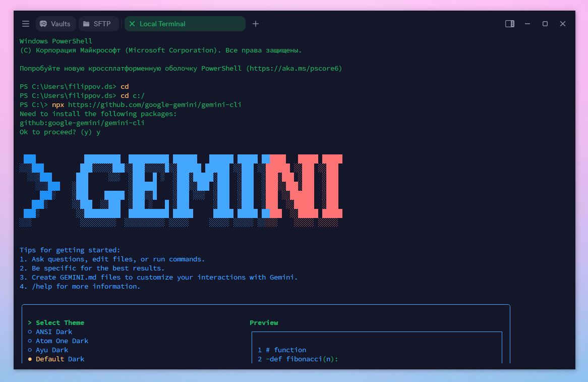Switch to the Vaults tab

click(x=56, y=24)
